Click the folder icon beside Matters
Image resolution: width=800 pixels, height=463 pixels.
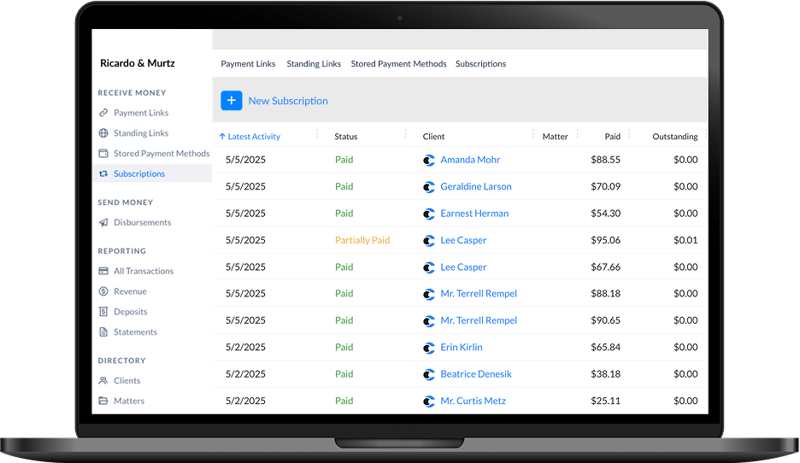(x=104, y=401)
